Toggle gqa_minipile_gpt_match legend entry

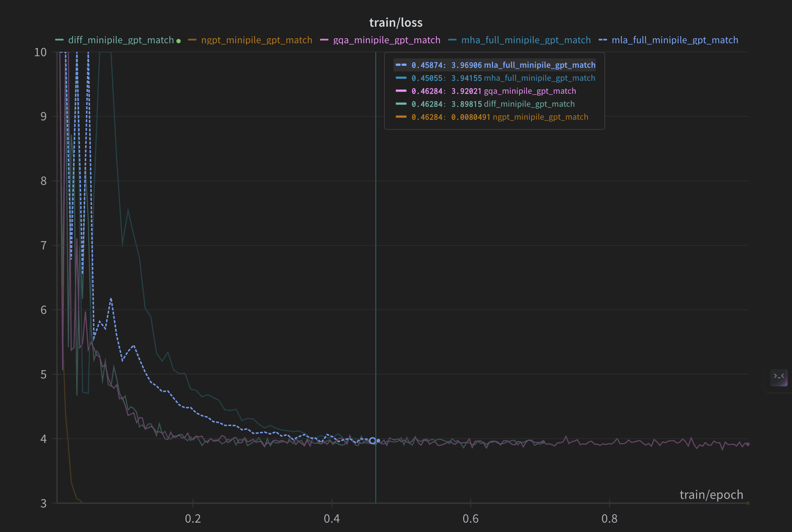(387, 40)
